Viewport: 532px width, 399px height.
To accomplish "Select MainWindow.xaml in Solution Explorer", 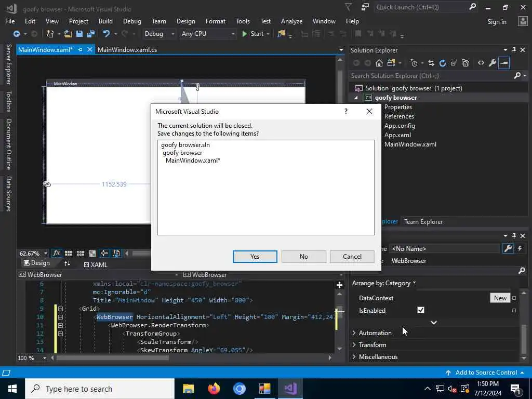I will (x=410, y=144).
